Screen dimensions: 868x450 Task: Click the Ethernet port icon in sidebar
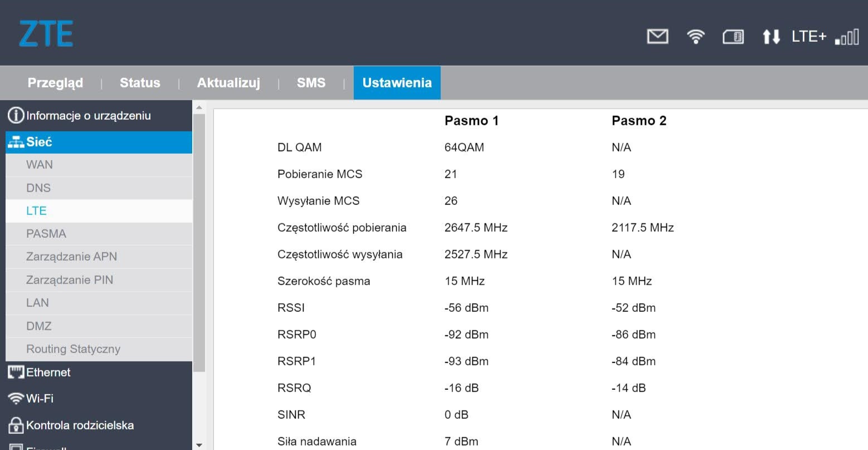(x=16, y=372)
